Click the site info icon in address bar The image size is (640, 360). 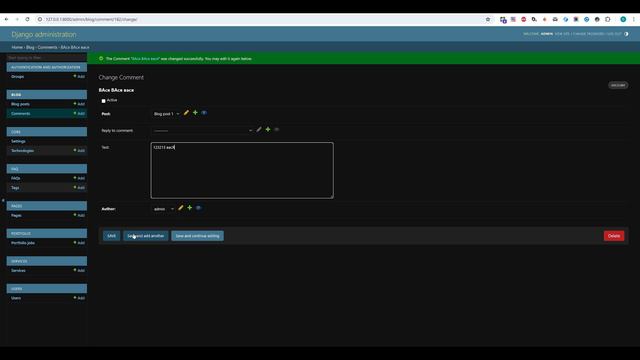point(40,19)
